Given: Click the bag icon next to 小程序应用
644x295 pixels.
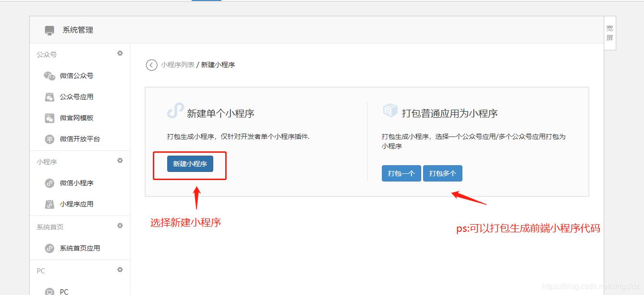Looking at the screenshot, I should click(49, 204).
